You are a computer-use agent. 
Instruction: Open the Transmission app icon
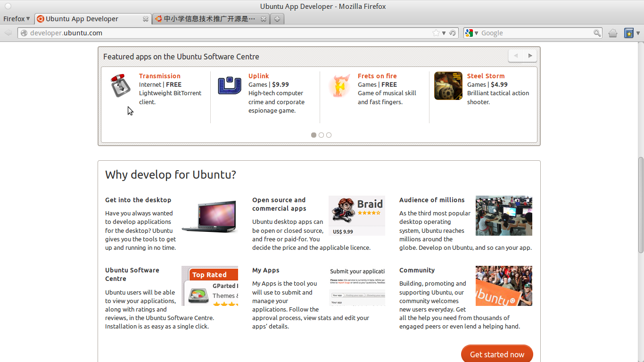[120, 85]
